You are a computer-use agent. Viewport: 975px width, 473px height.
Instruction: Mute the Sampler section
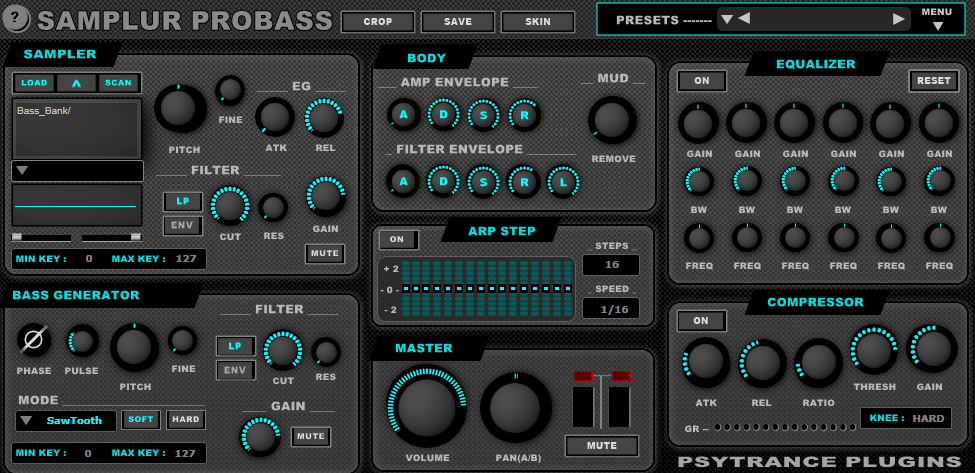click(x=325, y=254)
